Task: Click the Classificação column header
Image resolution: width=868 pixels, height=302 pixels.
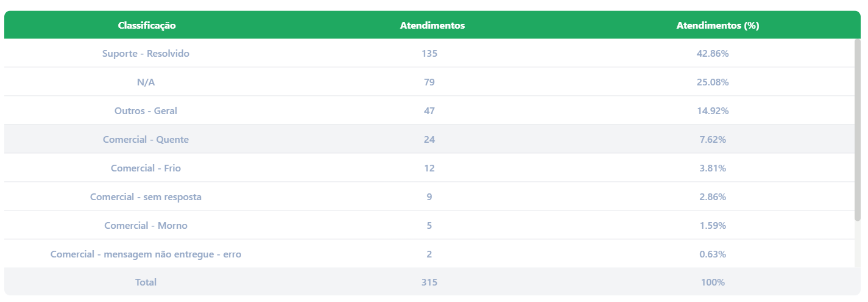Action: [146, 26]
